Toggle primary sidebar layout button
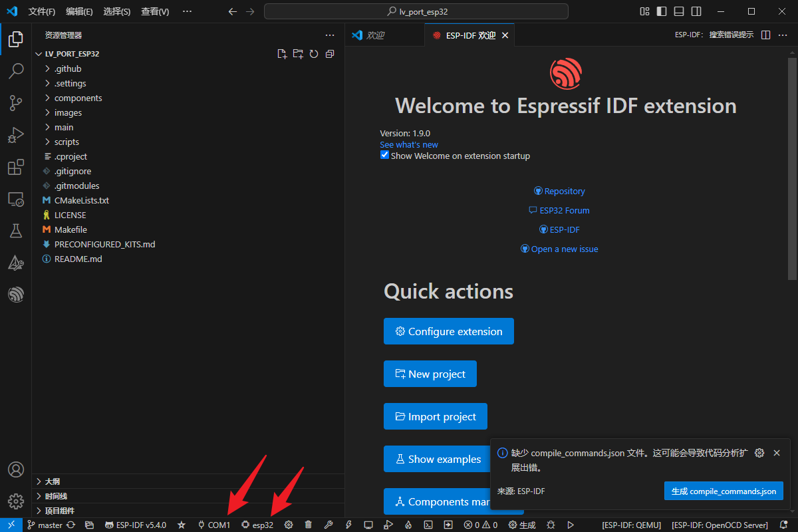The width and height of the screenshot is (798, 532). point(662,11)
